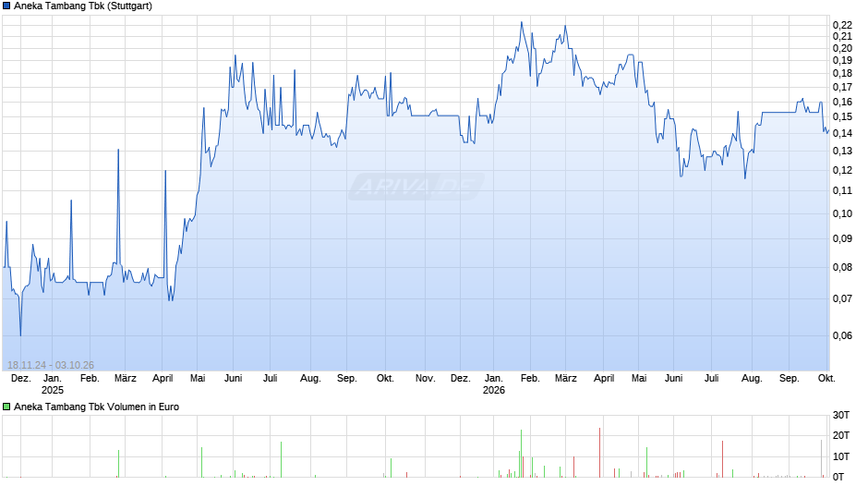Click the blue legend square for Aneka Tambang
868x486 pixels.
coord(6,6)
